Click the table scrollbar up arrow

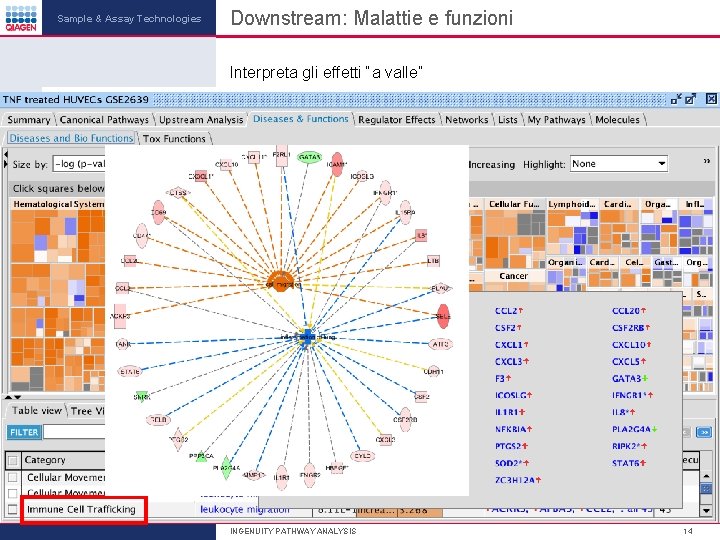706,476
